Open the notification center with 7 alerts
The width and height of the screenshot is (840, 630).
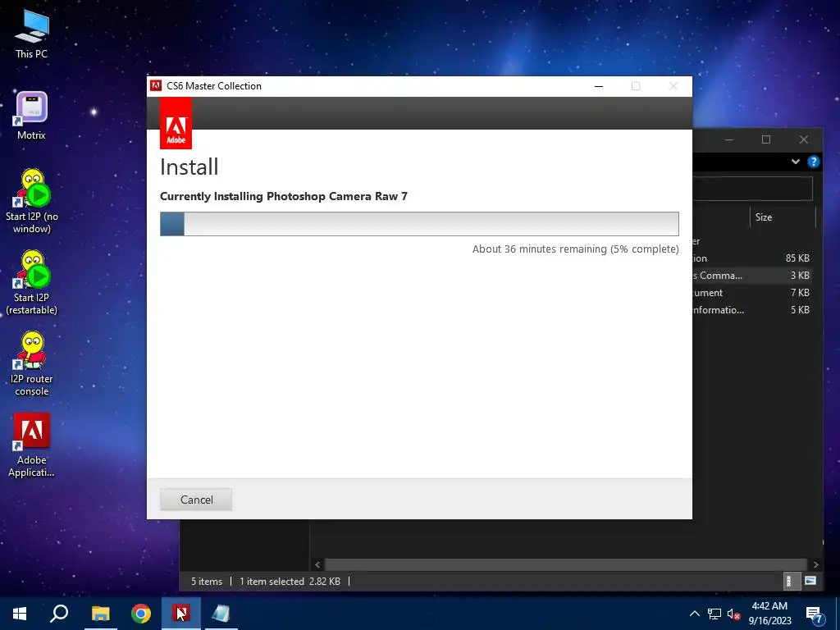point(814,614)
